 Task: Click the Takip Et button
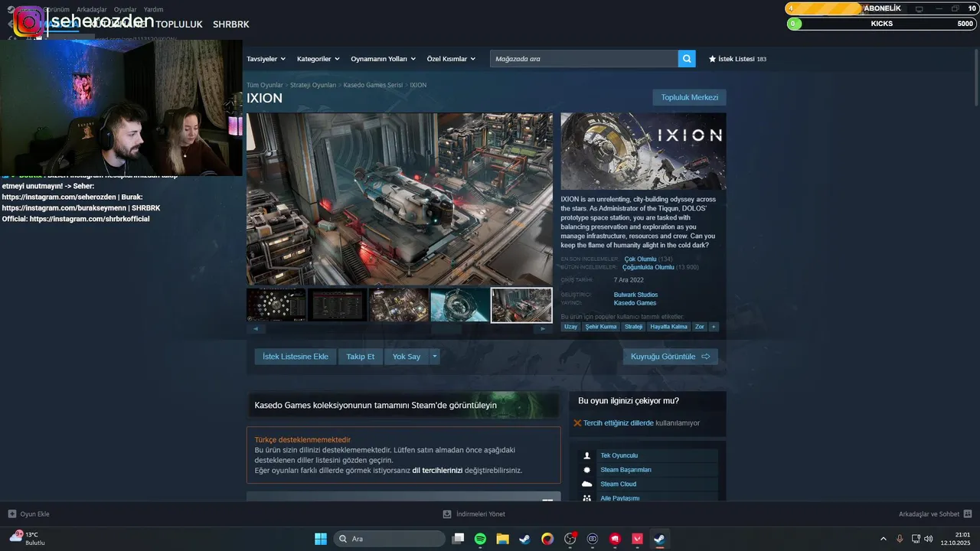click(360, 357)
